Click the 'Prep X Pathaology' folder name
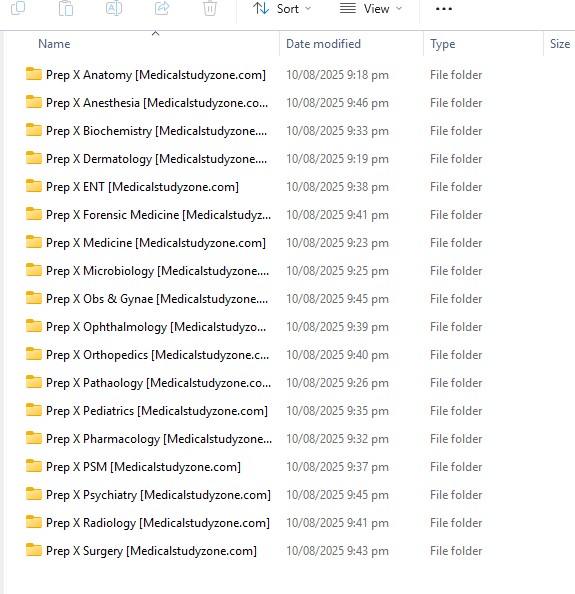 click(x=158, y=383)
